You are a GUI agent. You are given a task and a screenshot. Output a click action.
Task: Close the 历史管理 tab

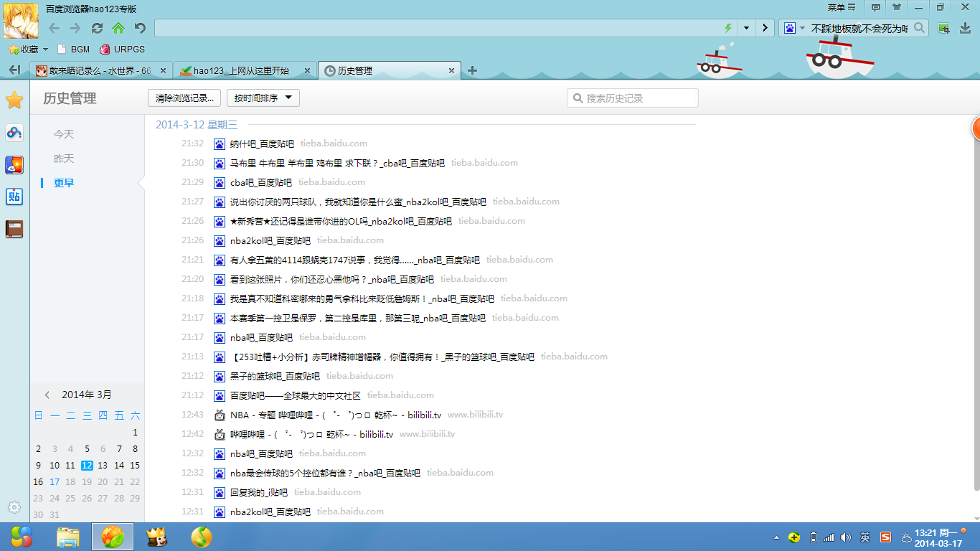point(451,70)
